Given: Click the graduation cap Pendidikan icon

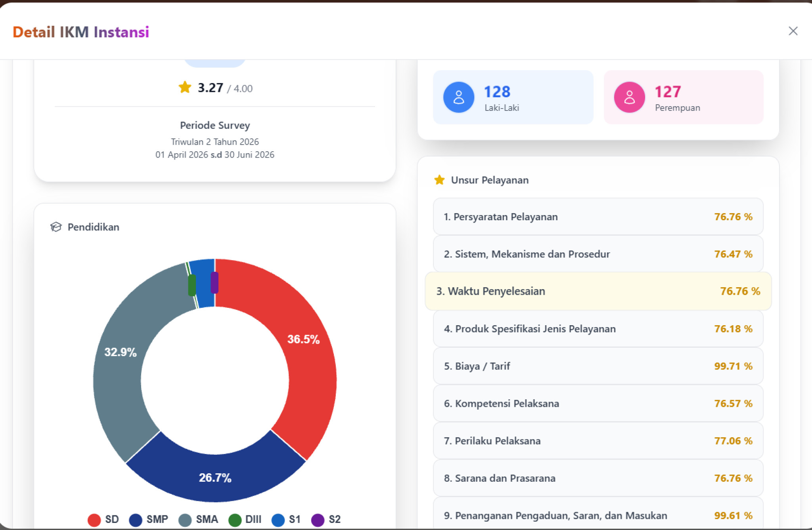Looking at the screenshot, I should click(x=56, y=227).
